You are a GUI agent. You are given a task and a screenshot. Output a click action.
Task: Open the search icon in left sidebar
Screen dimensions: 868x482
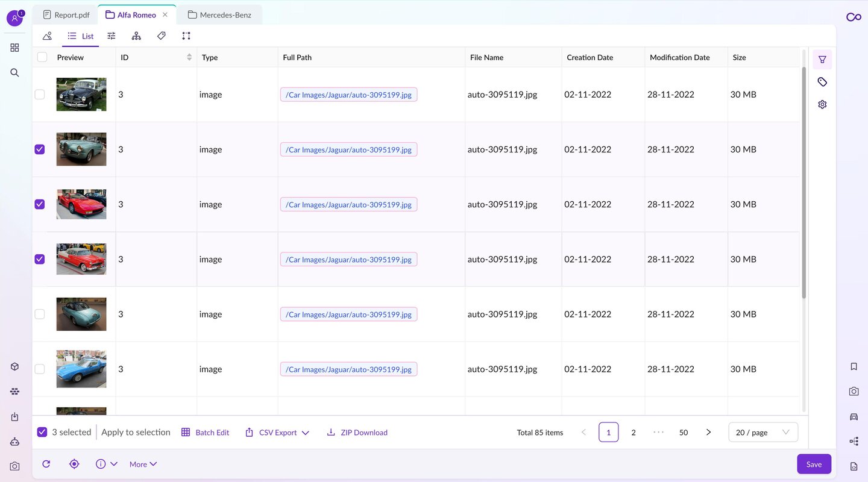pos(14,73)
